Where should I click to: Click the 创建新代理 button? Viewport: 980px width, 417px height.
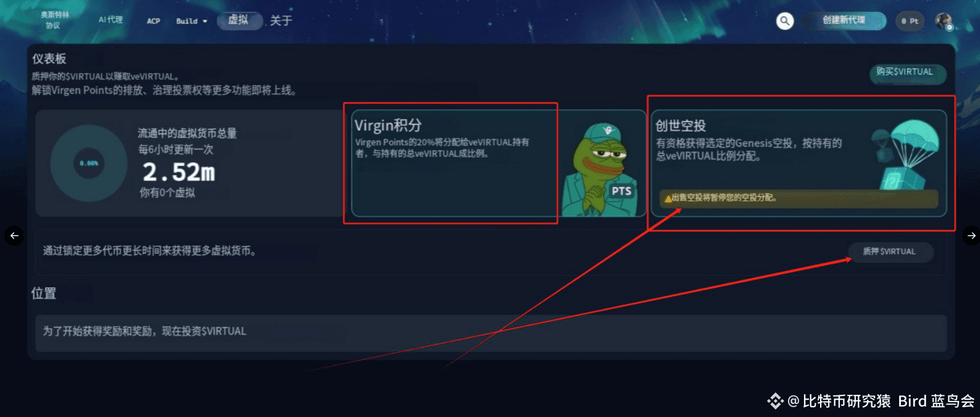pyautogui.click(x=844, y=20)
